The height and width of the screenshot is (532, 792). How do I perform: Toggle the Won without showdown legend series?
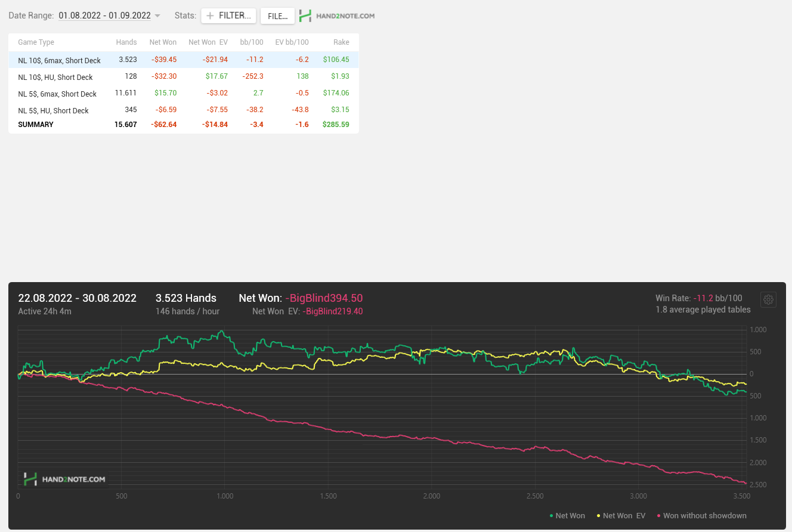pos(701,515)
